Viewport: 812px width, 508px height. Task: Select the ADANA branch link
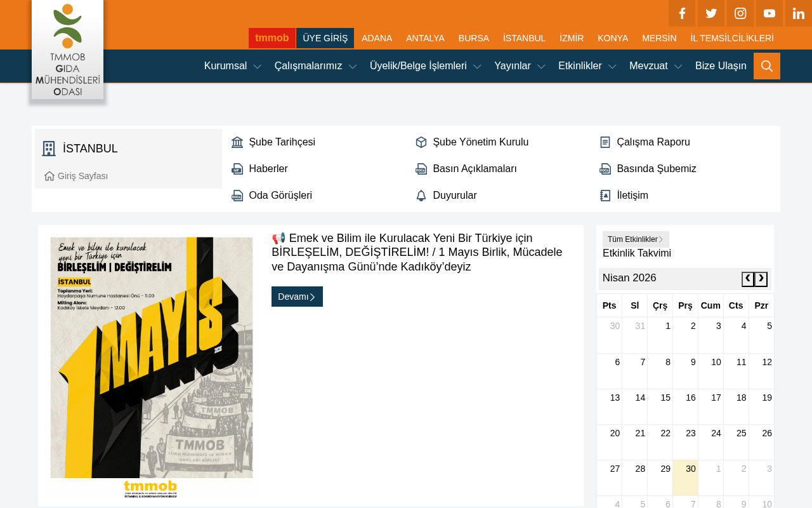[377, 38]
